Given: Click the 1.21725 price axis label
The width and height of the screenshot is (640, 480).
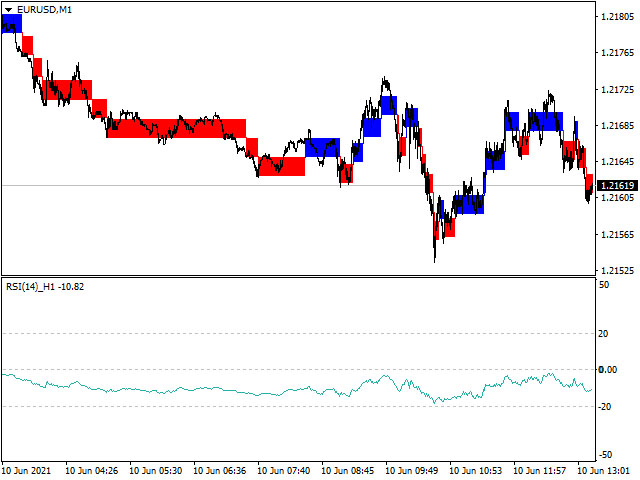Looking at the screenshot, I should [618, 89].
